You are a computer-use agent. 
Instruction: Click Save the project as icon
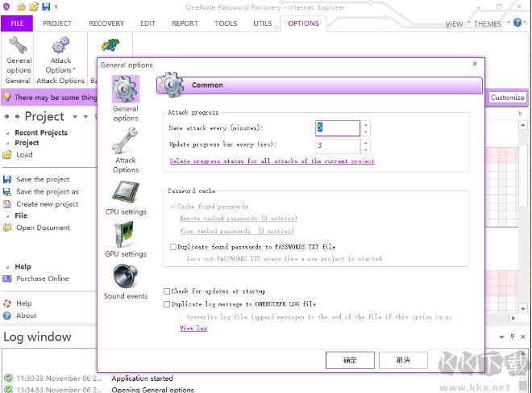7,192
